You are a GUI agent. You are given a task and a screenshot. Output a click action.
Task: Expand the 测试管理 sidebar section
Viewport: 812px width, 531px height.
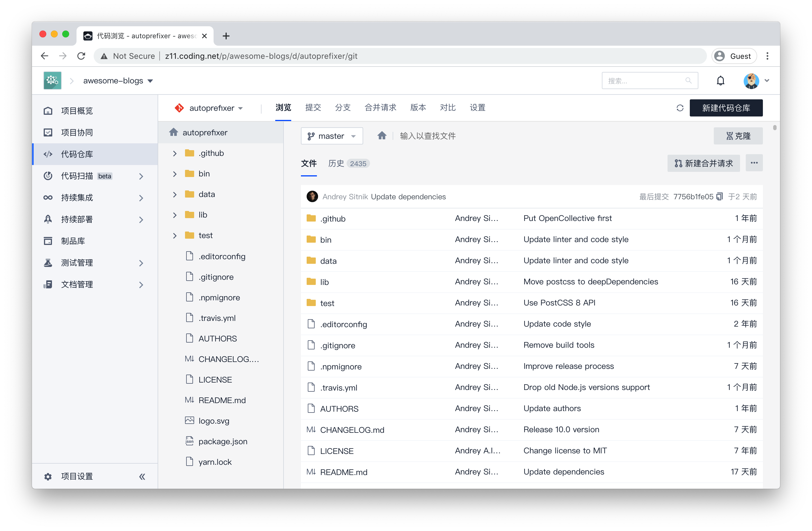141,263
